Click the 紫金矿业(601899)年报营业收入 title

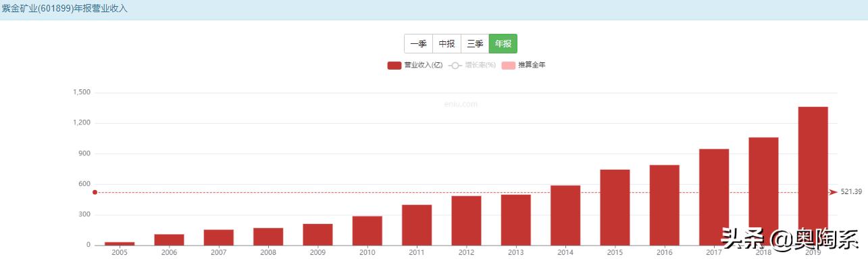point(64,9)
